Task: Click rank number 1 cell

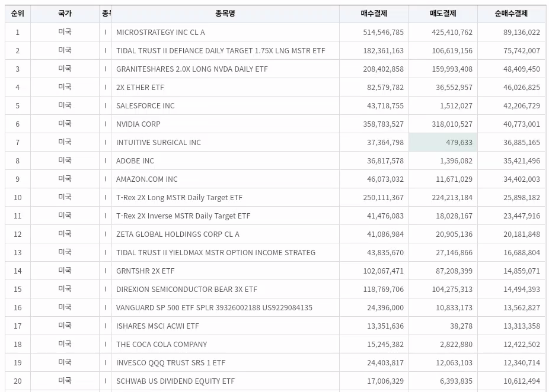Action: point(18,33)
